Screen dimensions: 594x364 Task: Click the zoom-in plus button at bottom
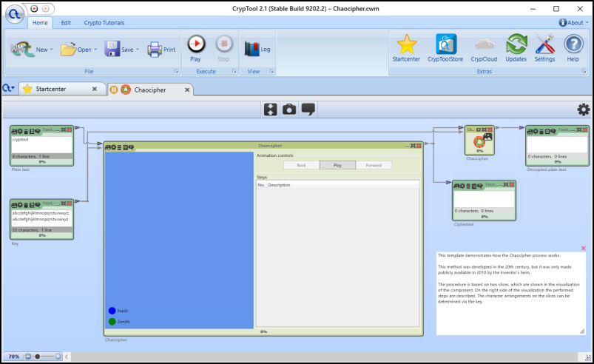58,357
